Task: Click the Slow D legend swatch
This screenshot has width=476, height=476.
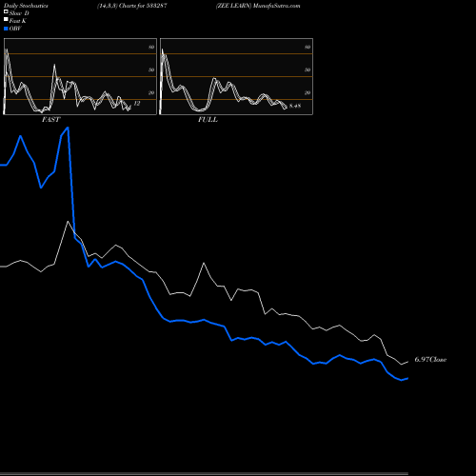Action: click(x=6, y=11)
